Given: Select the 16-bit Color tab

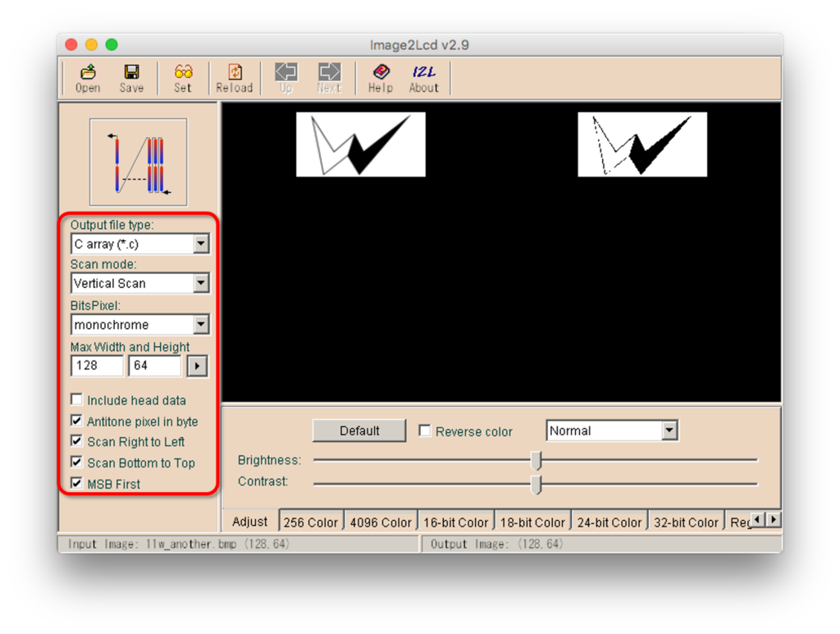Looking at the screenshot, I should [x=455, y=522].
